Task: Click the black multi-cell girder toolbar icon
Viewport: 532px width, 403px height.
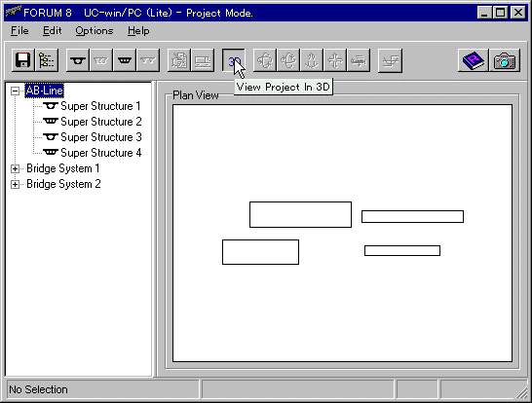Action: [x=125, y=60]
